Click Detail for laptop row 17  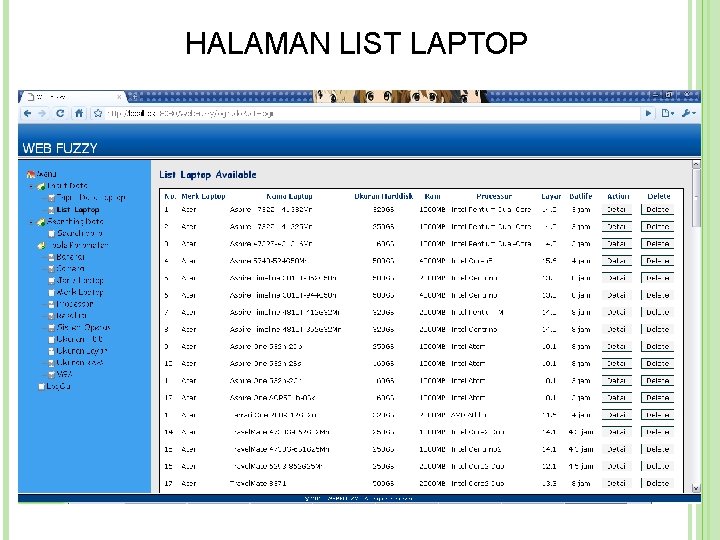click(617, 484)
